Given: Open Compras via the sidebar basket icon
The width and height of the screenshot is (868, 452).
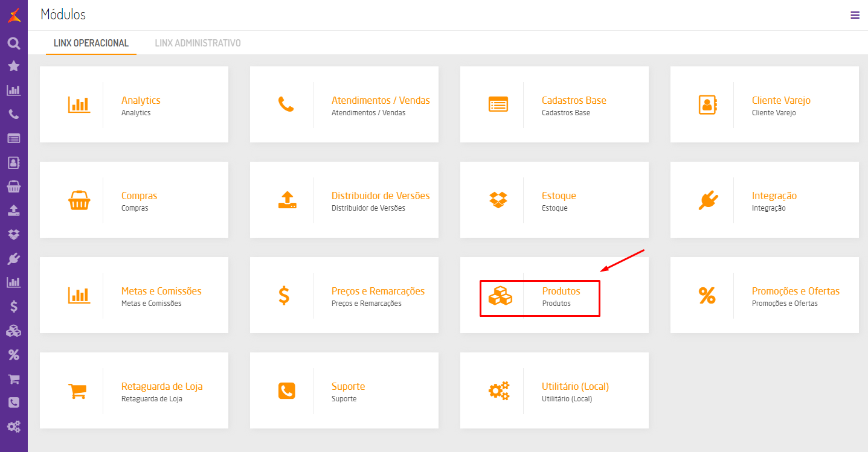Looking at the screenshot, I should 14,186.
